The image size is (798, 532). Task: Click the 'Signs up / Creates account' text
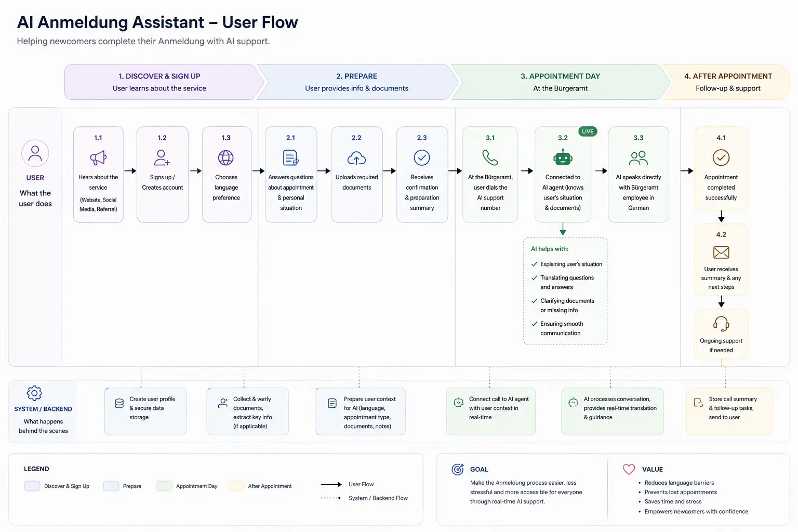click(163, 182)
